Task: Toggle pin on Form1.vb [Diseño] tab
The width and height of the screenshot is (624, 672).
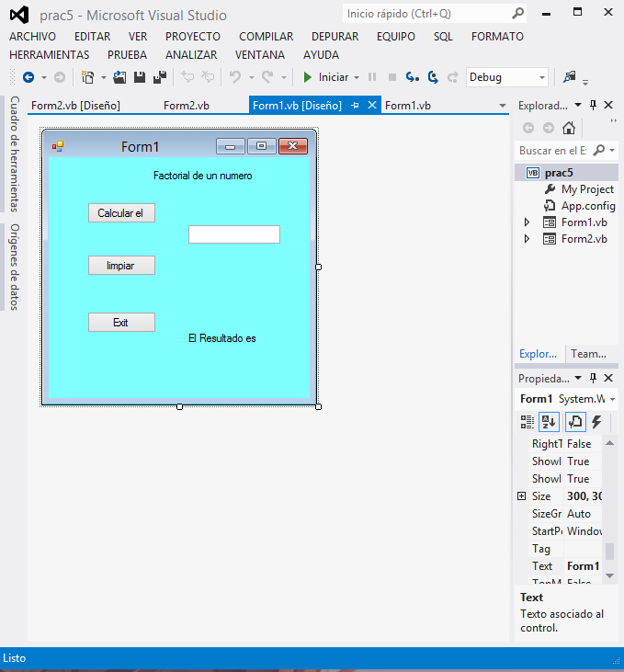Action: click(355, 106)
